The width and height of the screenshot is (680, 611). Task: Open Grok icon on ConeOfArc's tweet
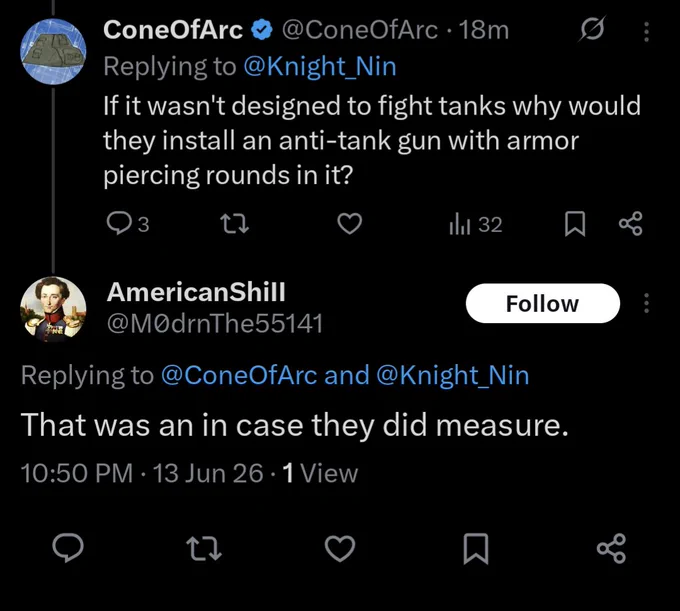[592, 30]
